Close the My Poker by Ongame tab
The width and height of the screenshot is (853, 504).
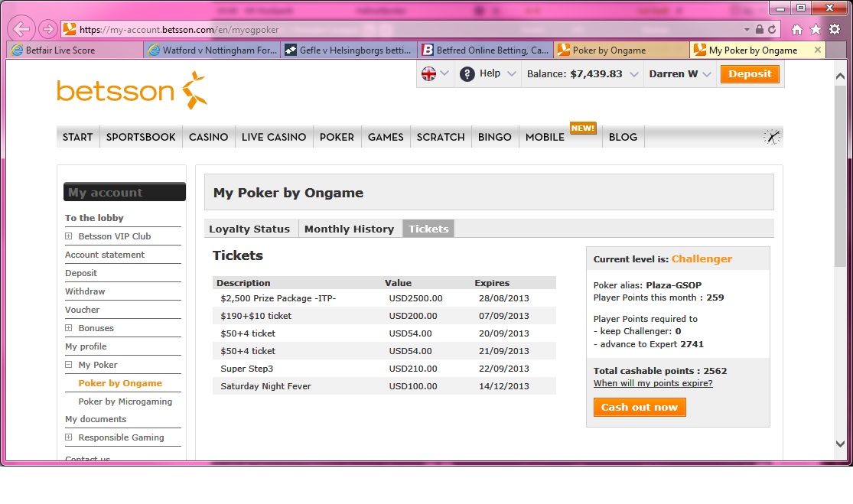pos(818,50)
